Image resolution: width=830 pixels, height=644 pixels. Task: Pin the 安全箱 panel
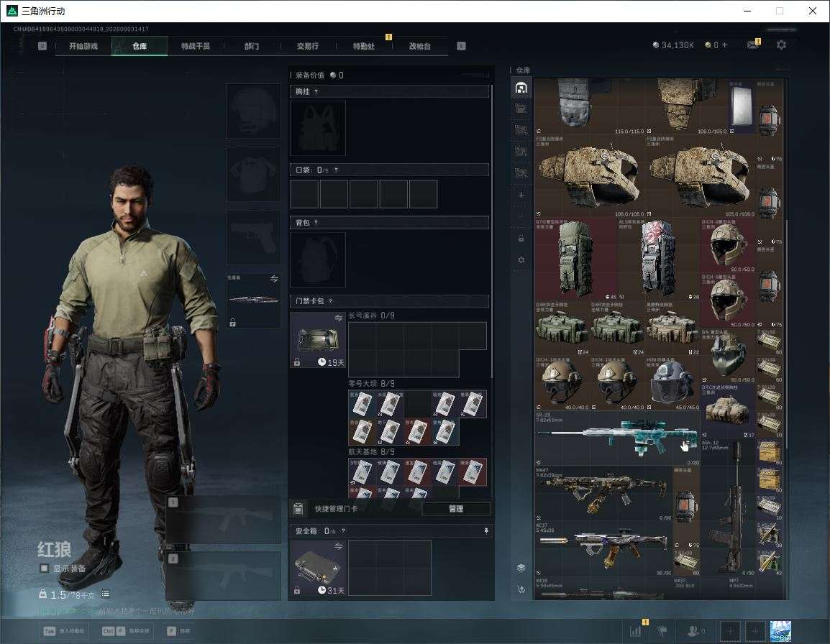coord(486,530)
